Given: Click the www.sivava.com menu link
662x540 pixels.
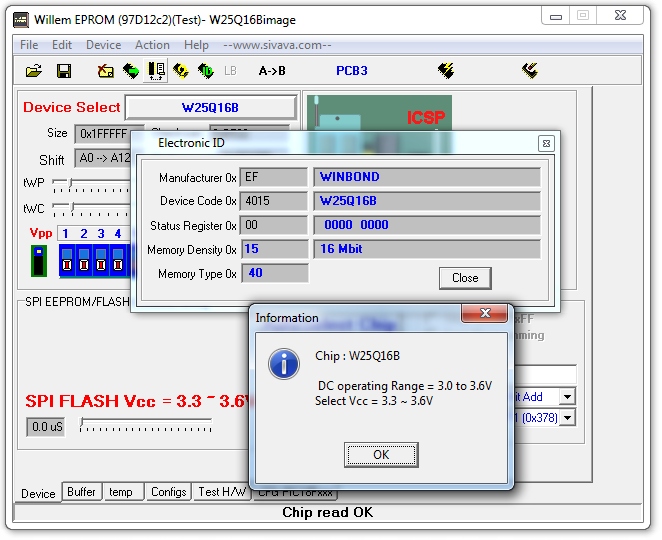Looking at the screenshot, I should click(x=277, y=45).
